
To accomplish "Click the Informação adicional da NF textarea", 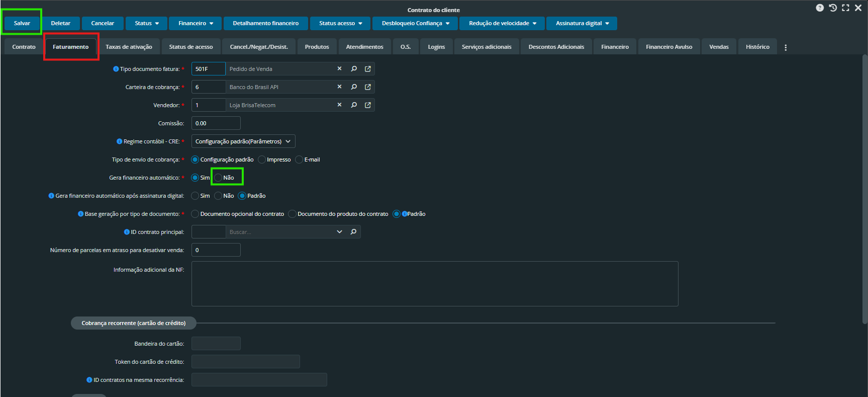I will click(435, 284).
